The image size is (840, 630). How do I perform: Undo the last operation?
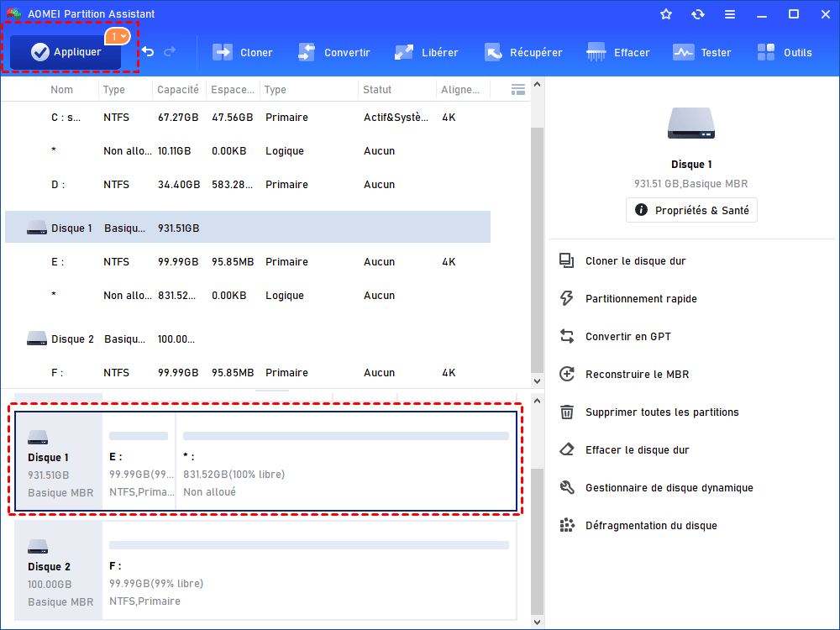pos(148,52)
